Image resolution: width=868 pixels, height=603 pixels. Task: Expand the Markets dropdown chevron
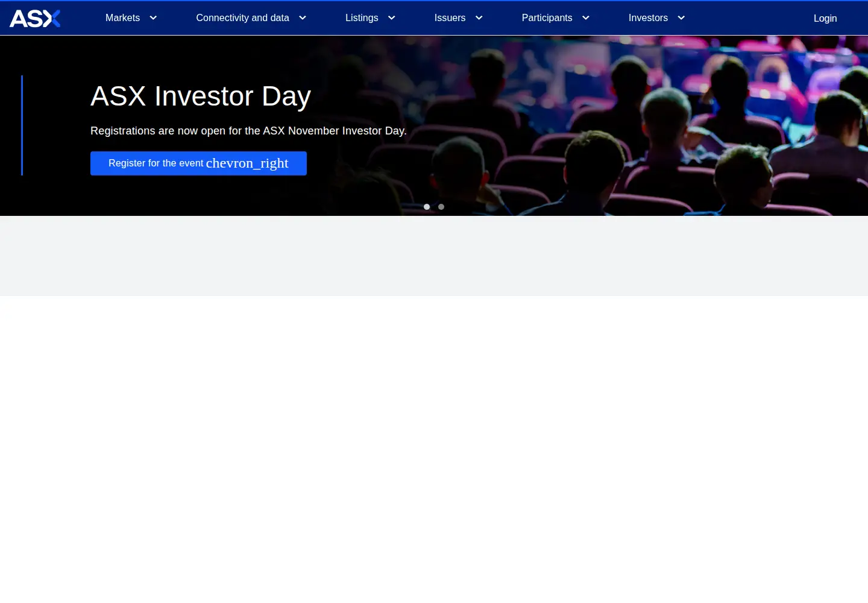(153, 18)
